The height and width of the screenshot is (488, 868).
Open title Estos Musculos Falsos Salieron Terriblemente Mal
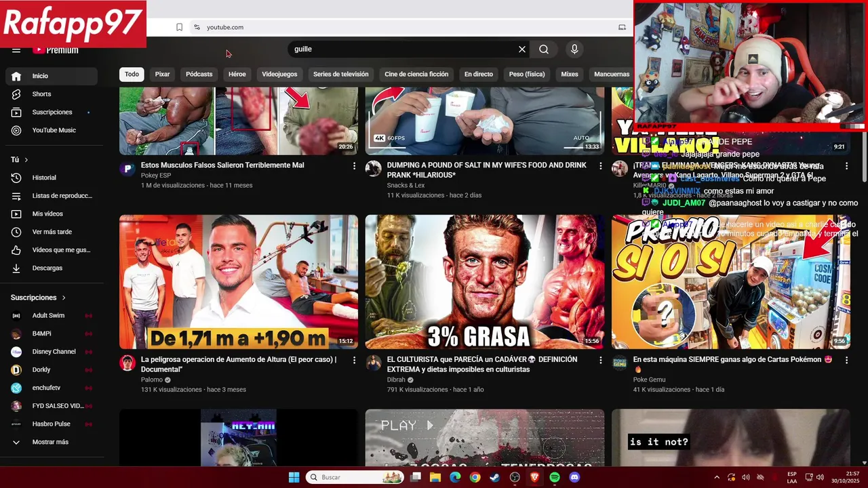tap(222, 165)
